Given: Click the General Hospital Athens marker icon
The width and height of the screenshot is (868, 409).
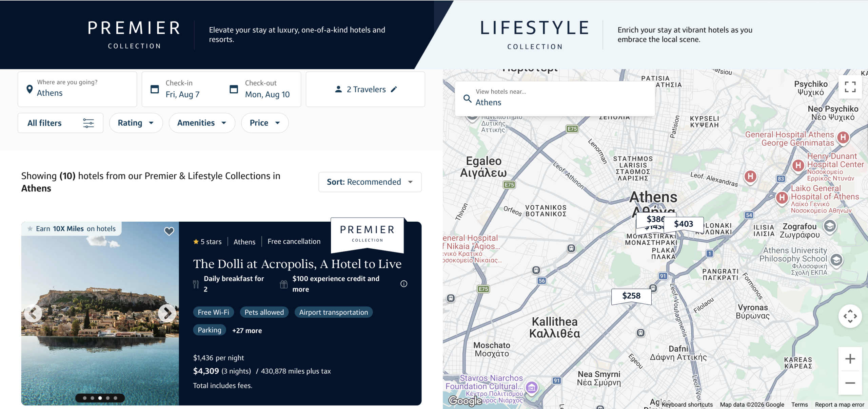Looking at the screenshot, I should click(843, 138).
